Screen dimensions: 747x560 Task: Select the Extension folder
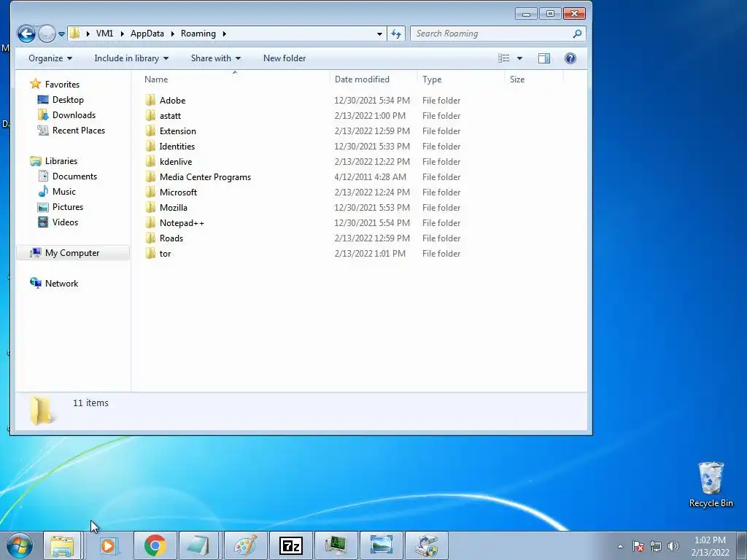178,131
